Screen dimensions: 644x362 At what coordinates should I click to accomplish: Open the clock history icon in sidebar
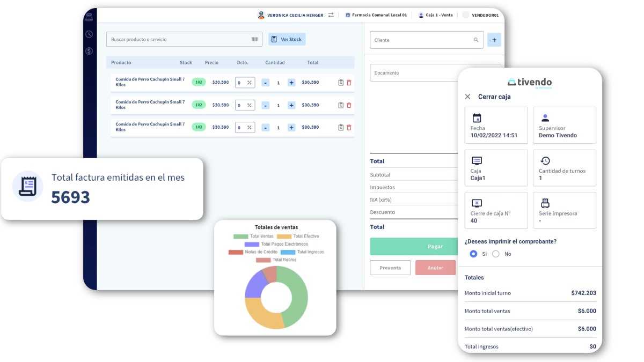coord(89,34)
